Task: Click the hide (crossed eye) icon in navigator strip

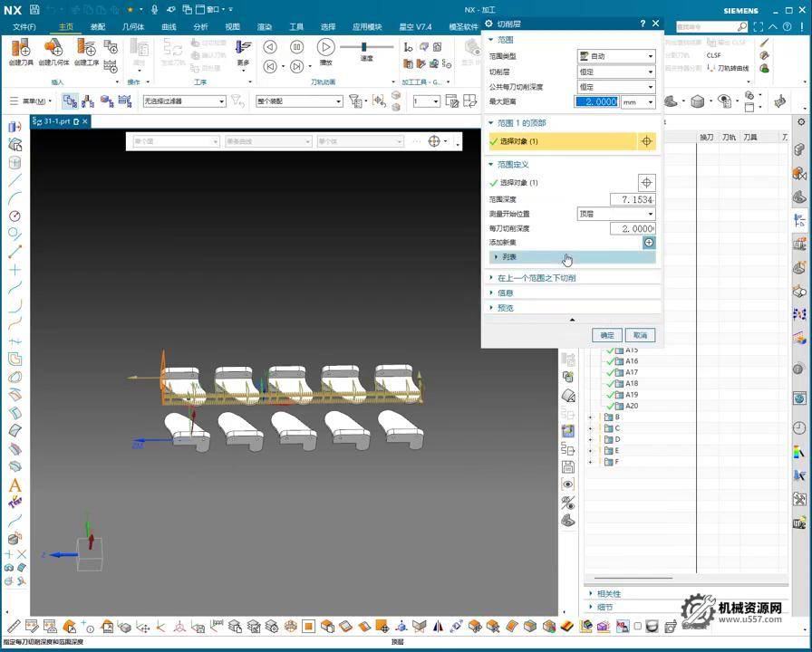Action: coord(568,503)
